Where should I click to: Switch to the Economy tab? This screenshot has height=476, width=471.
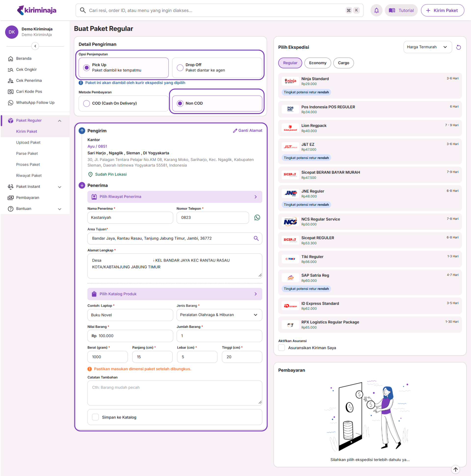click(x=317, y=63)
